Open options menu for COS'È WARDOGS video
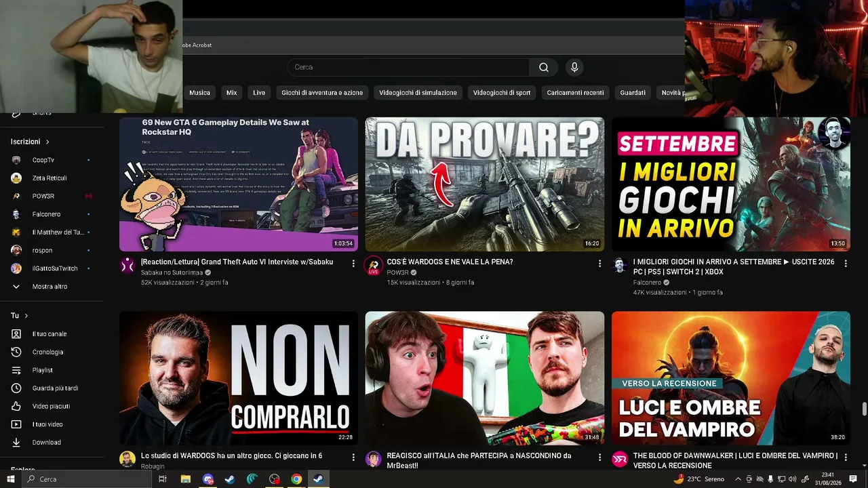 coord(599,263)
